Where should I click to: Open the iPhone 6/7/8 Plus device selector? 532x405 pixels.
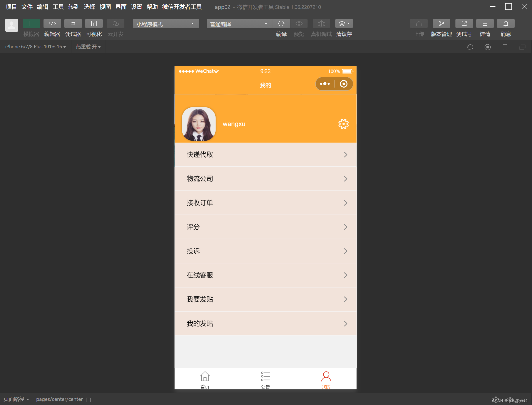[x=35, y=46]
